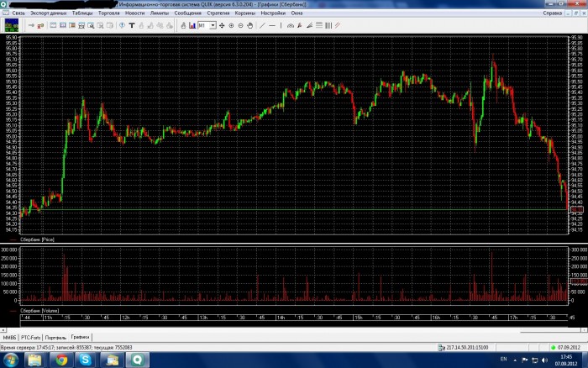Open the Корзины menu
The height and width of the screenshot is (368, 588).
click(245, 13)
